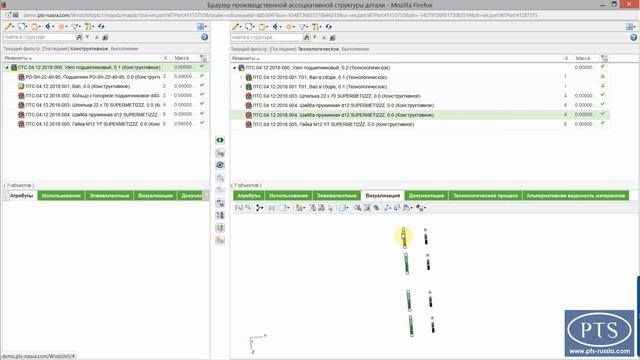Image resolution: width=640 pixels, height=360 pixels.
Task: Expand the second 'Вал в сборе, 0.1' row
Action: point(241,87)
